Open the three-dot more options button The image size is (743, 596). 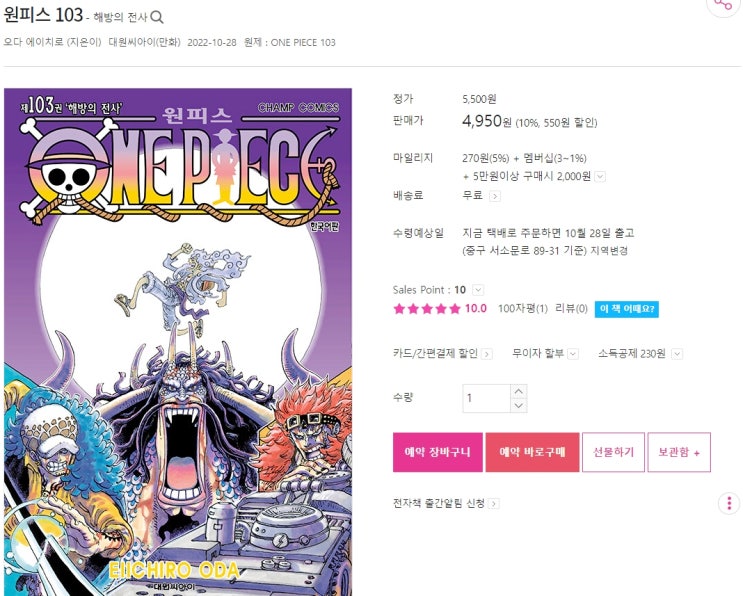(729, 503)
